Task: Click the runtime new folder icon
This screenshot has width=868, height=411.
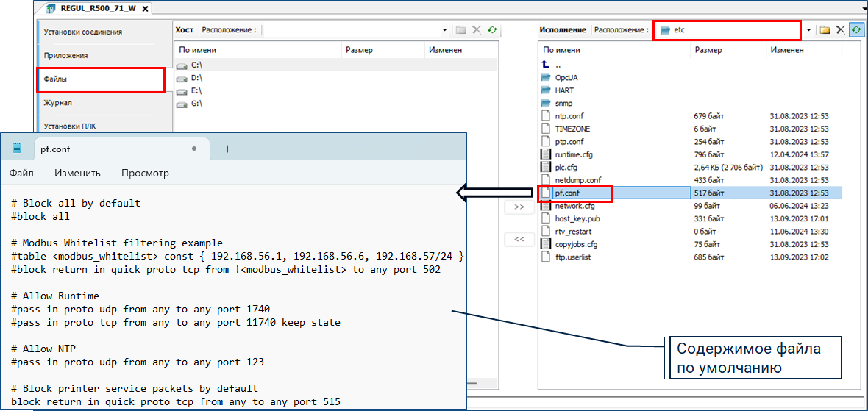Action: tap(825, 30)
